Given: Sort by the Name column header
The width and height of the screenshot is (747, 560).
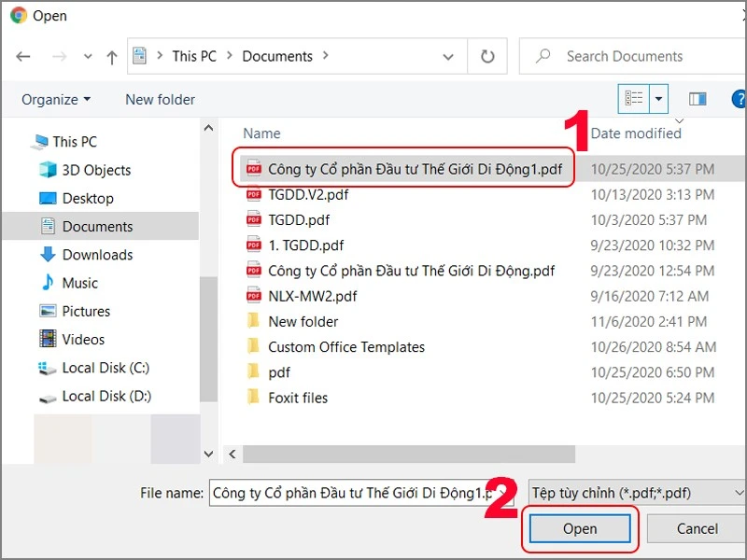Looking at the screenshot, I should 261,133.
